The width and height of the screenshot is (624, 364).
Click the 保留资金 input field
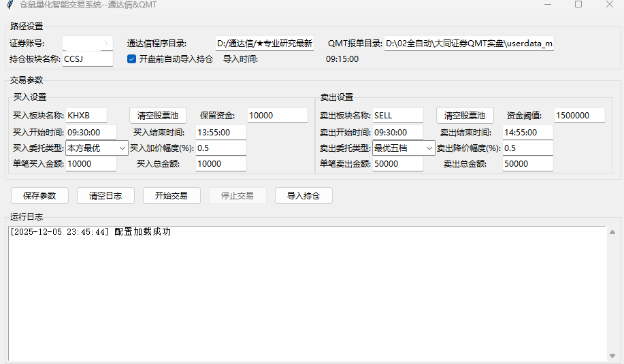click(x=277, y=116)
